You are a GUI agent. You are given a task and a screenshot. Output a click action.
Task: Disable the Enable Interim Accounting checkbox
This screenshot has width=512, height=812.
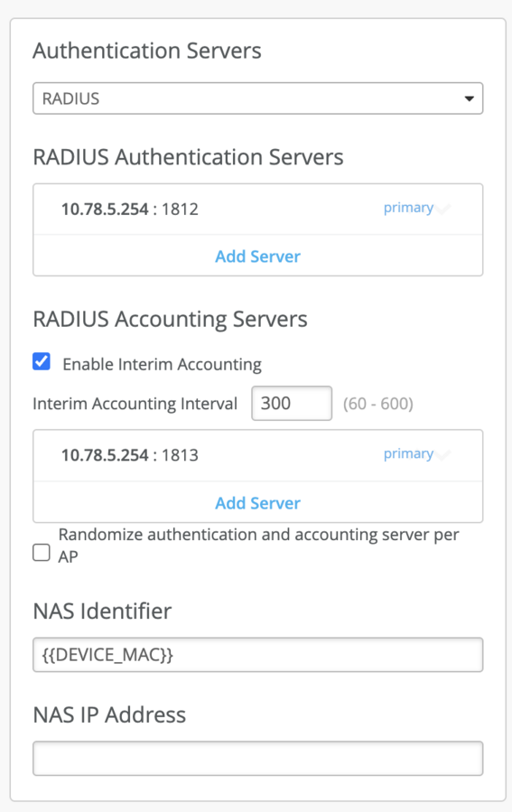coord(42,361)
